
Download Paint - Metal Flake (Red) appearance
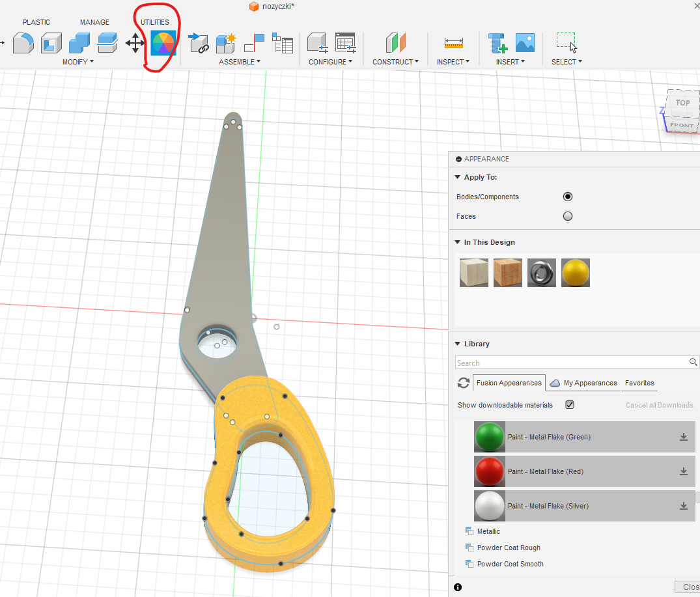684,471
